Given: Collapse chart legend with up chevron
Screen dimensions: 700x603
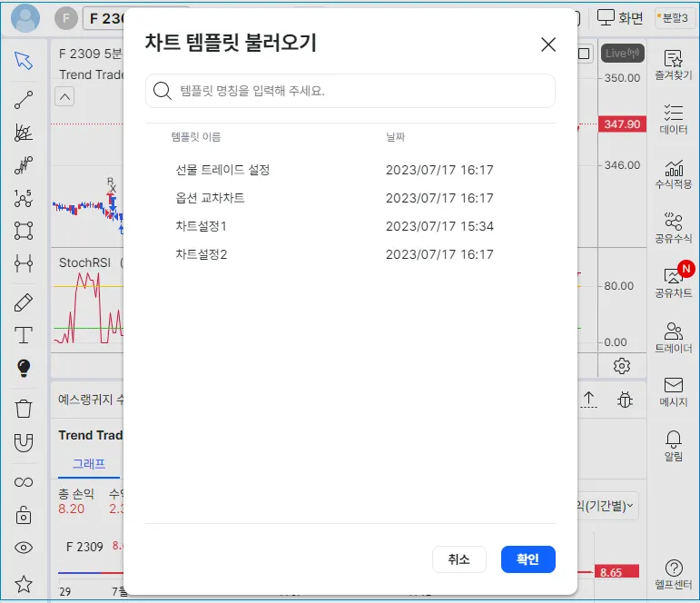Looking at the screenshot, I should point(64,96).
